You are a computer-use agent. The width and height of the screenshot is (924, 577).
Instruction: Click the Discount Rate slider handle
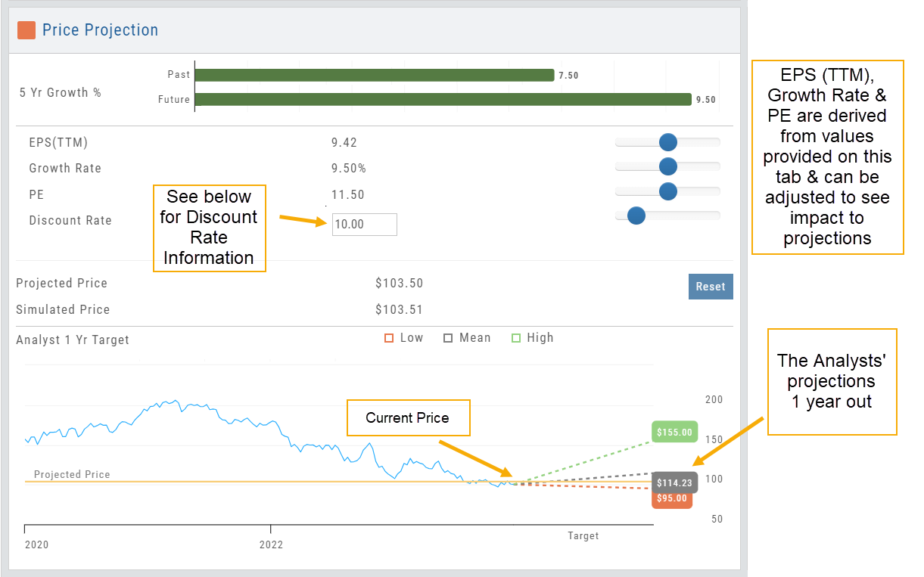tap(636, 216)
